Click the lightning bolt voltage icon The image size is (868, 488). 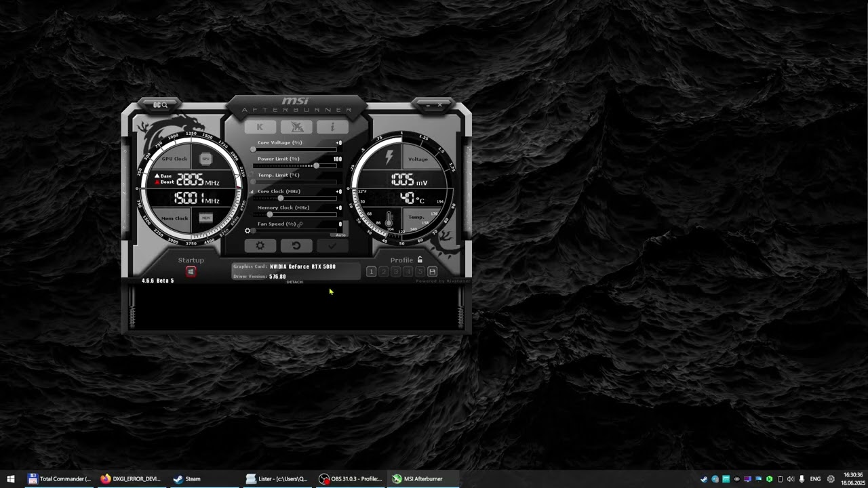(389, 157)
